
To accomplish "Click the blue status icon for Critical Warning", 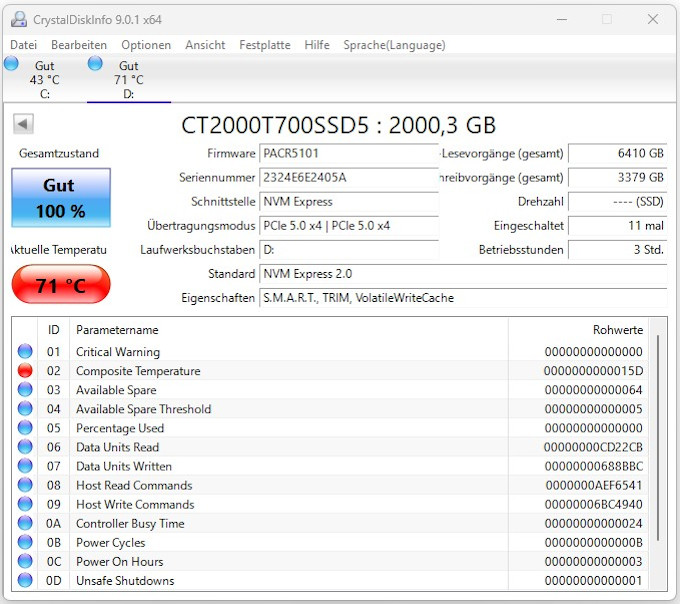I will [x=25, y=351].
